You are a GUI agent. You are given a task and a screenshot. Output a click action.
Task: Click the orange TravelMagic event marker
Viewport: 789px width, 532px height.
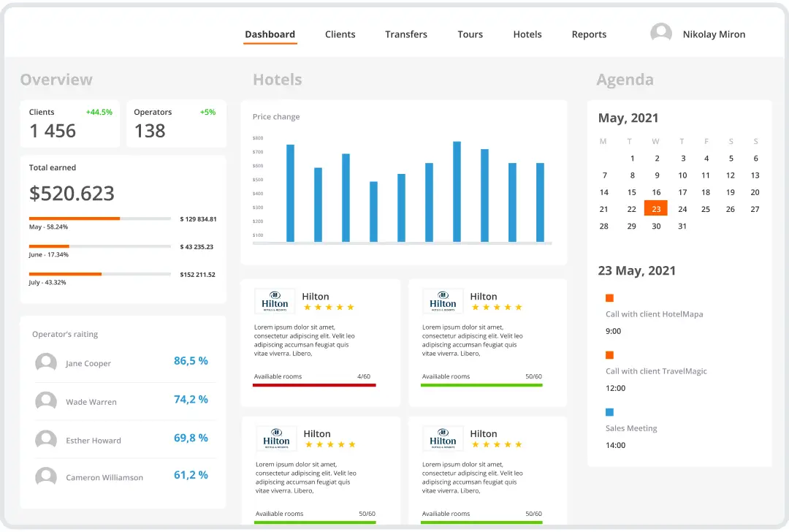click(609, 354)
